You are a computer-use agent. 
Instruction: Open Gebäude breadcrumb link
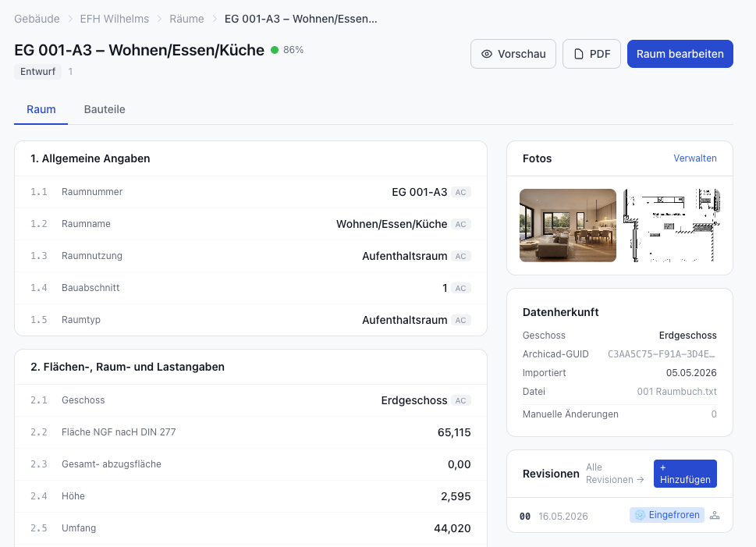pos(37,19)
